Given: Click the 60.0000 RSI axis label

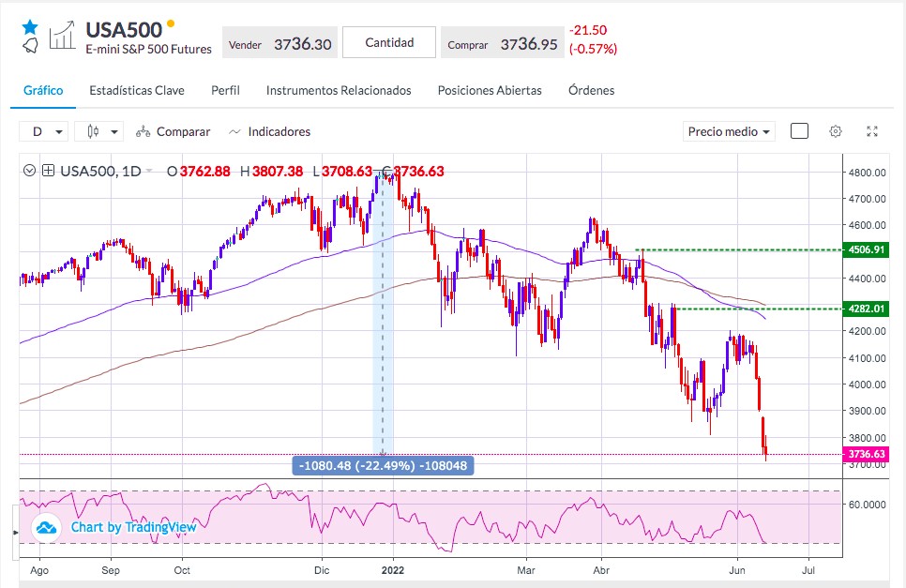Looking at the screenshot, I should pyautogui.click(x=868, y=505).
